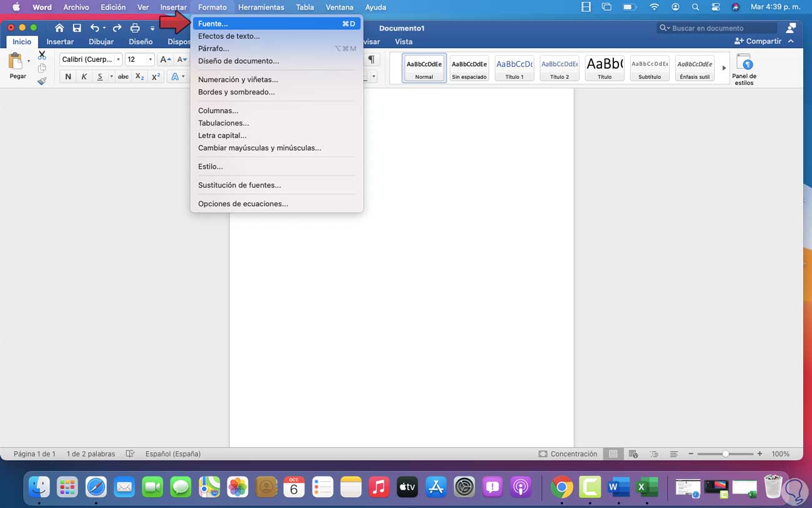Toggle Concentración mode in the status bar
The height and width of the screenshot is (508, 812).
tap(567, 454)
